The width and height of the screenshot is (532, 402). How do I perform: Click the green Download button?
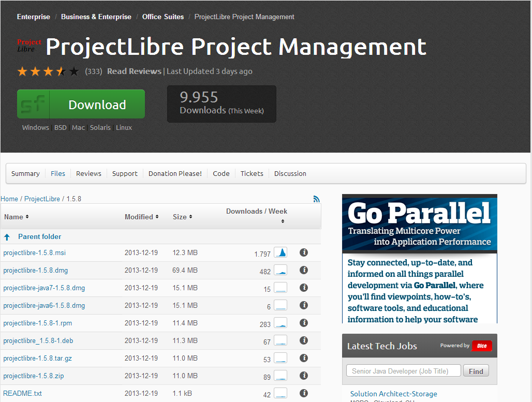(x=81, y=104)
